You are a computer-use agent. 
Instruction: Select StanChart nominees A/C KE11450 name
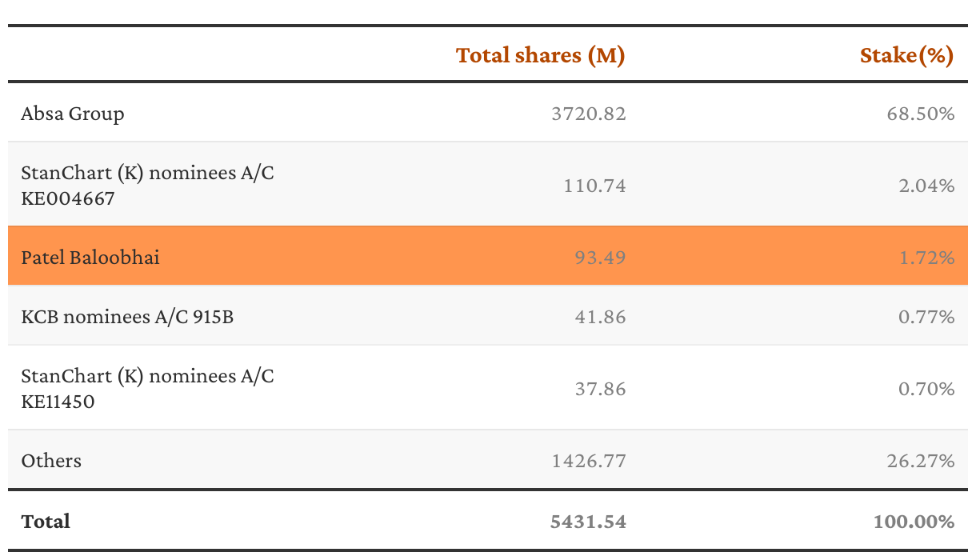point(147,388)
